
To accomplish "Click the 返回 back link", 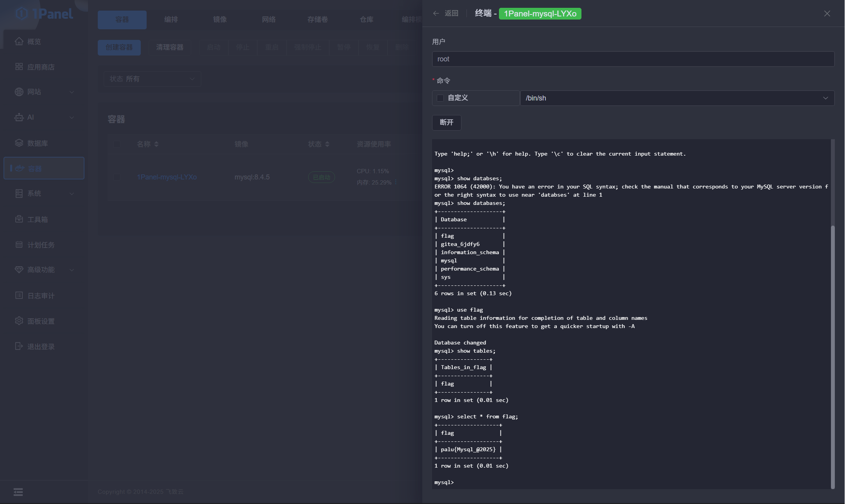I will tap(451, 13).
